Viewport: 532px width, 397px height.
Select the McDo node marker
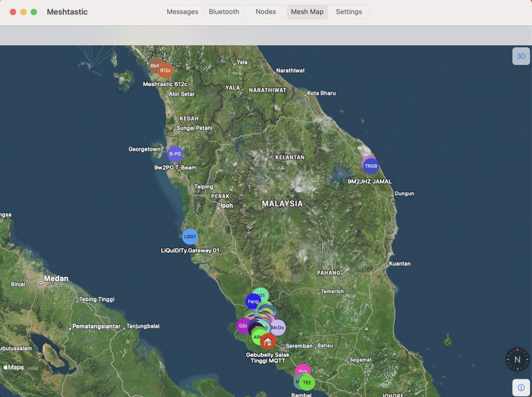(x=277, y=327)
